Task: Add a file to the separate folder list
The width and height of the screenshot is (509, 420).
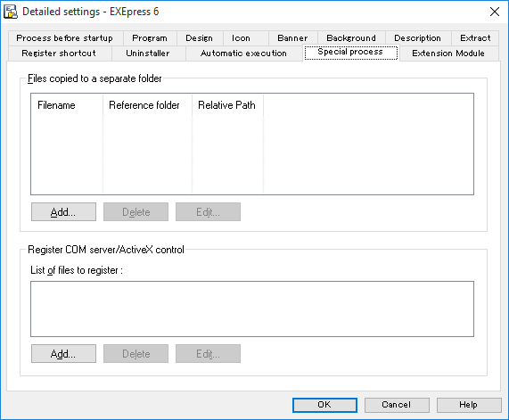Action: [63, 212]
